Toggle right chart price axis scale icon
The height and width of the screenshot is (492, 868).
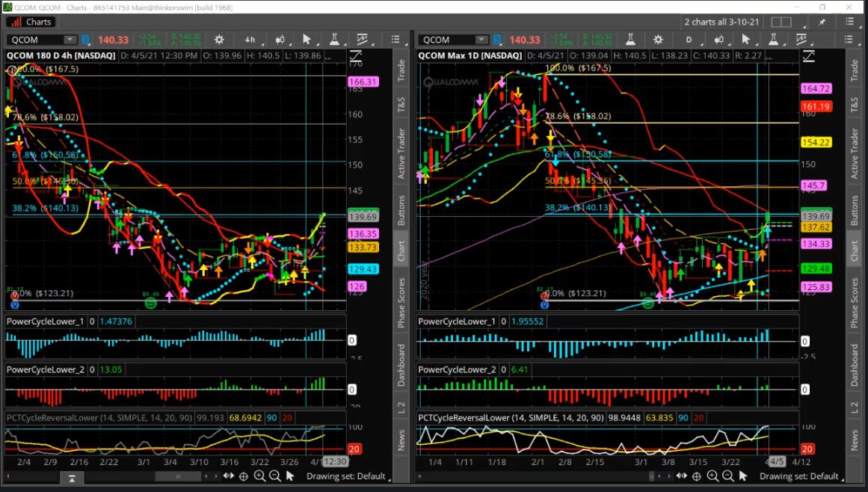coord(809,56)
